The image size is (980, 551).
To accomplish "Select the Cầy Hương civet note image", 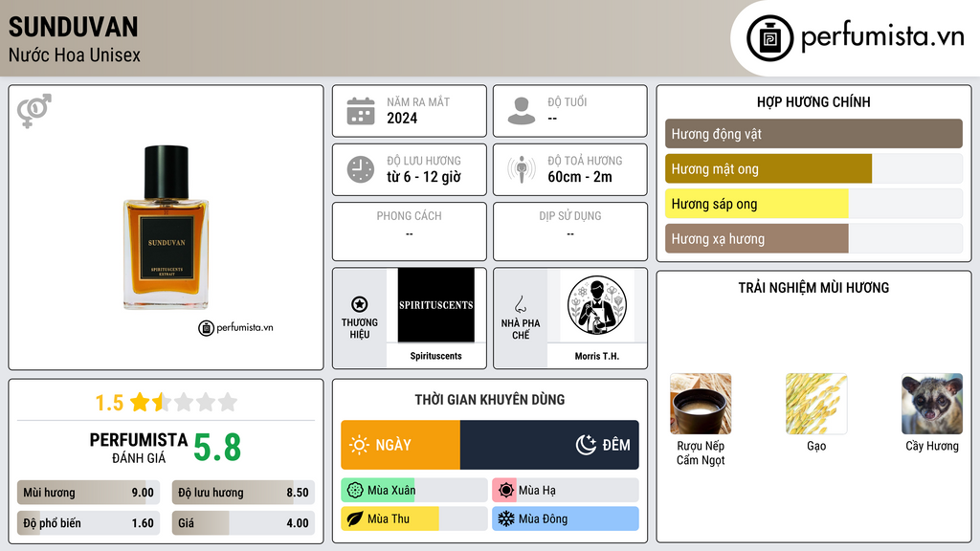I will pyautogui.click(x=932, y=404).
